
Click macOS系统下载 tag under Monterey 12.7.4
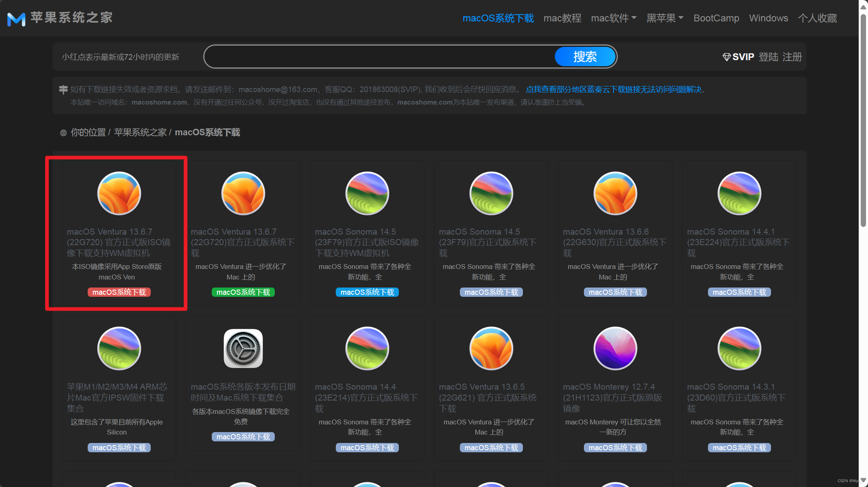coord(615,447)
